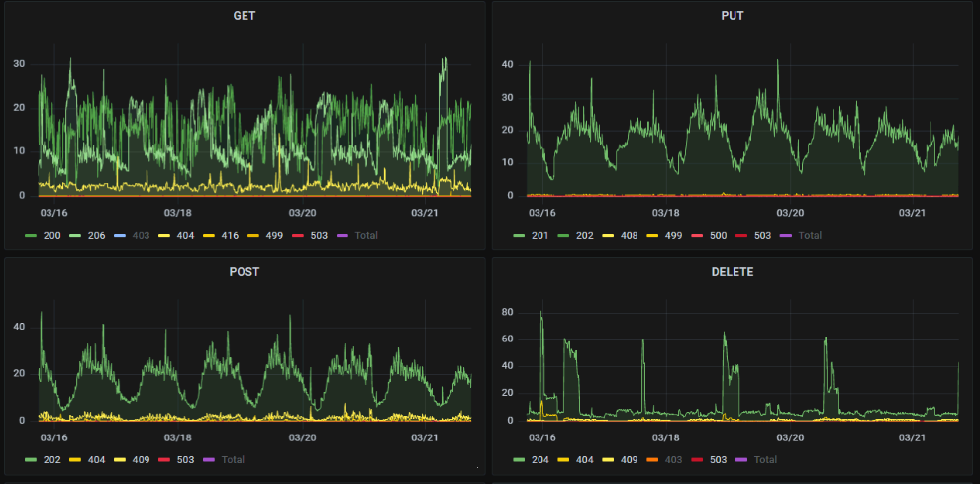Toggle the 201 series in PUT legend
Viewport: 980px width, 484px height.
click(x=540, y=236)
